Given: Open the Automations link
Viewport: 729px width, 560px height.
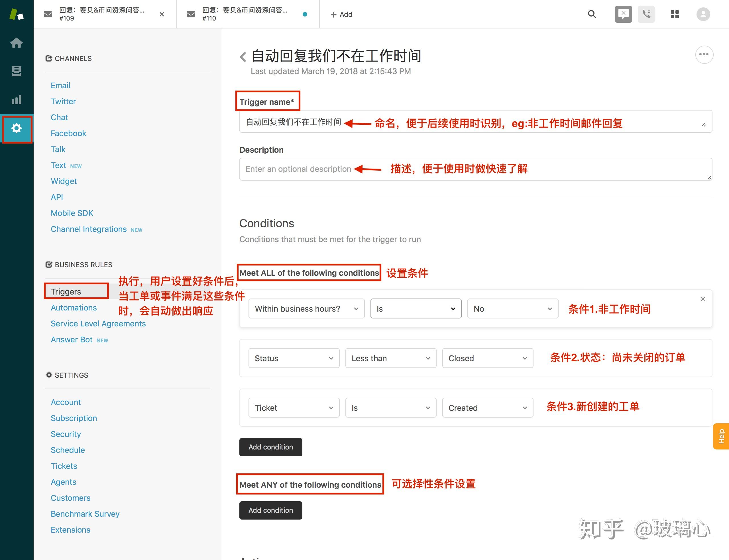Looking at the screenshot, I should point(74,308).
